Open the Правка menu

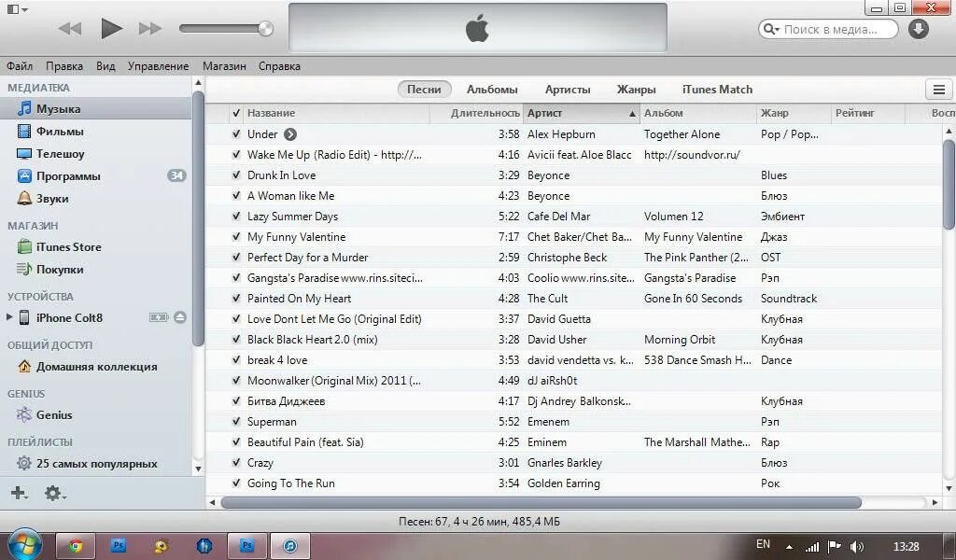point(64,66)
